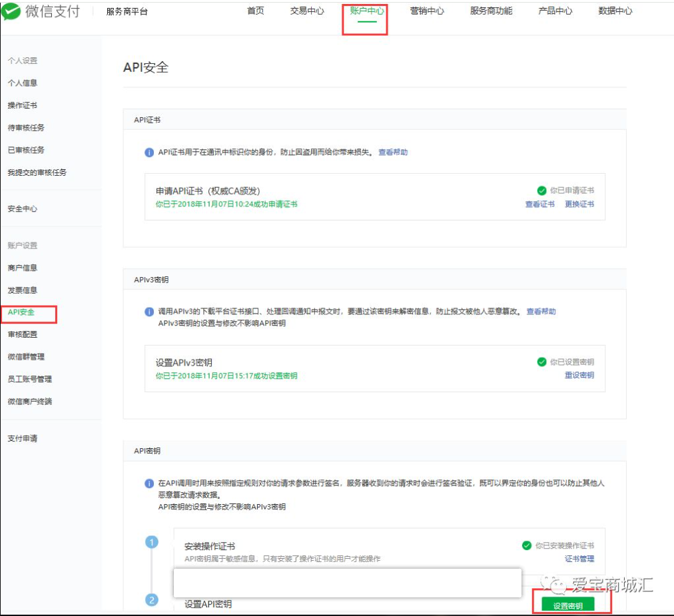Open 已审核任务 in the sidebar
This screenshot has width=674, height=616.
pyautogui.click(x=26, y=150)
